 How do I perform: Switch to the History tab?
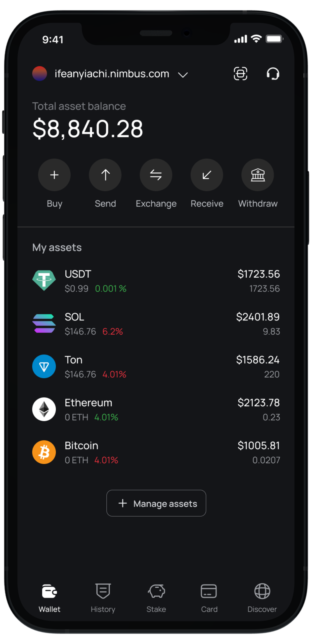click(103, 597)
